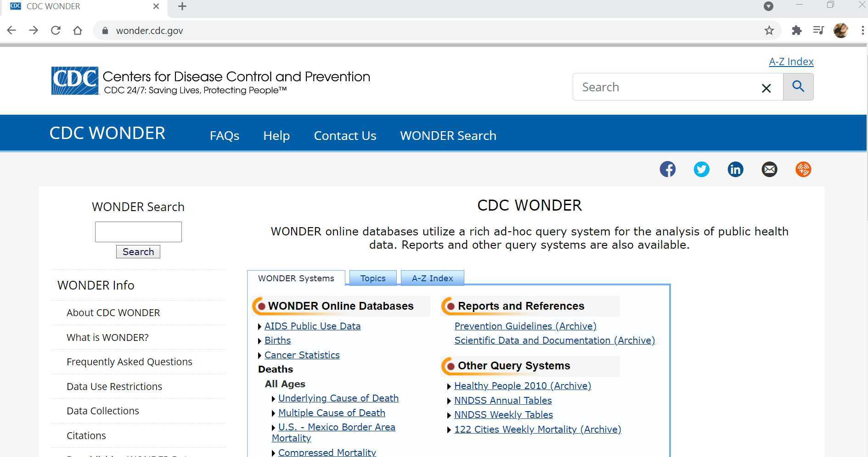
Task: Share the page via the Twitter icon
Action: point(701,169)
